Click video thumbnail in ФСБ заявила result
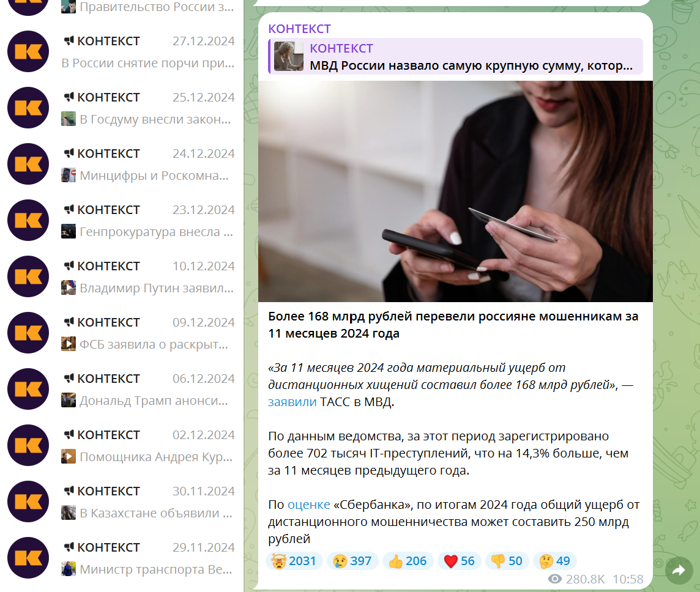The image size is (700, 592). point(69,344)
